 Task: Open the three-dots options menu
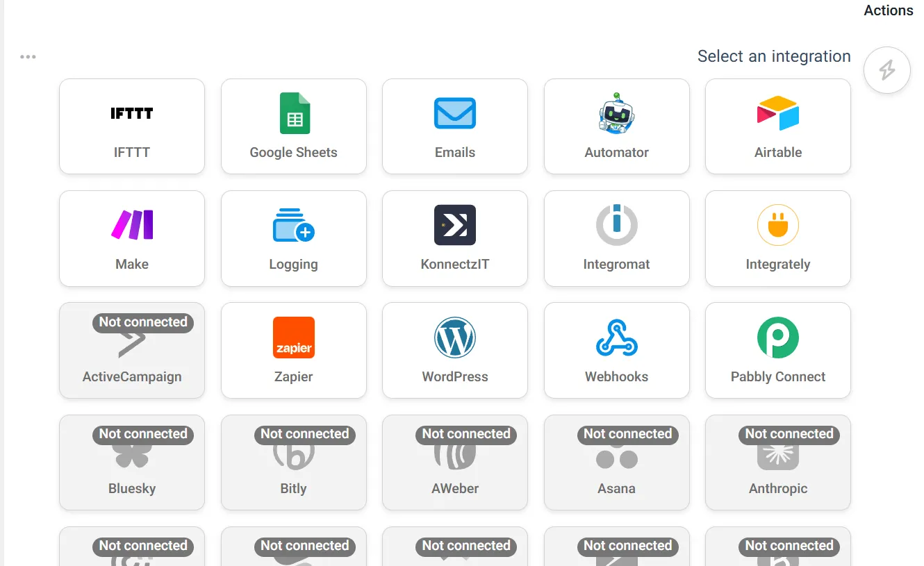click(x=28, y=57)
